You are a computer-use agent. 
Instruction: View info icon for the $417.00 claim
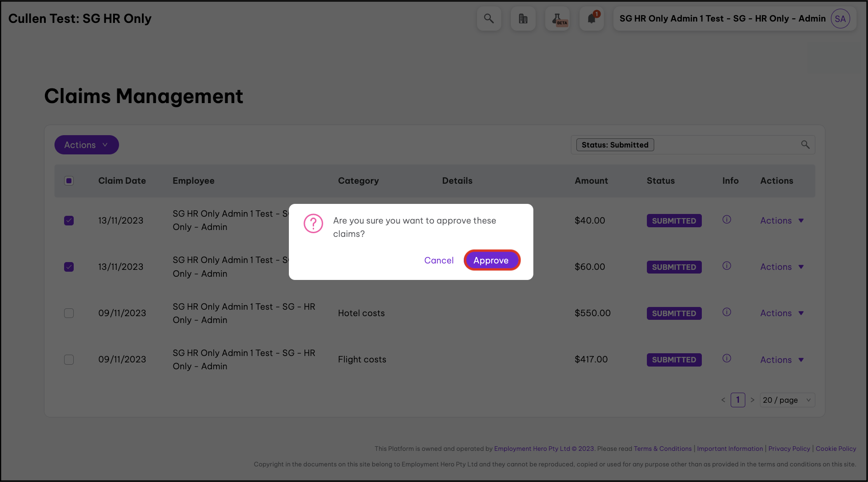[727, 358]
